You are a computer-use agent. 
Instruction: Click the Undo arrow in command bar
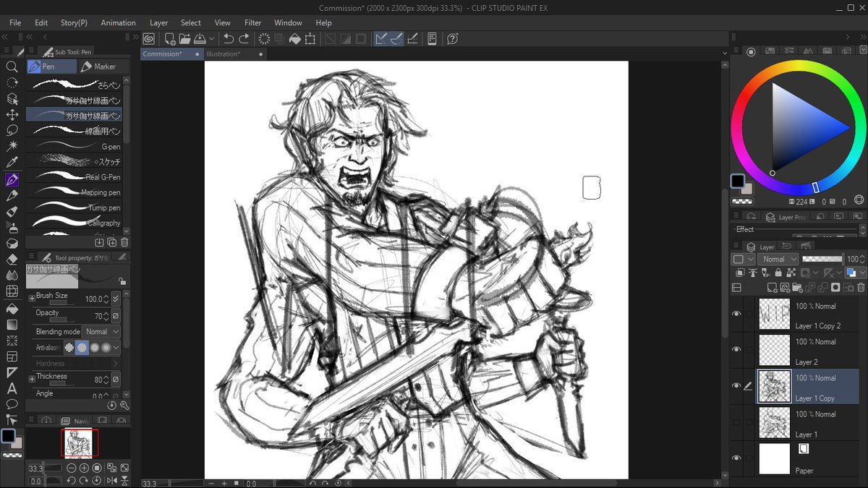229,39
